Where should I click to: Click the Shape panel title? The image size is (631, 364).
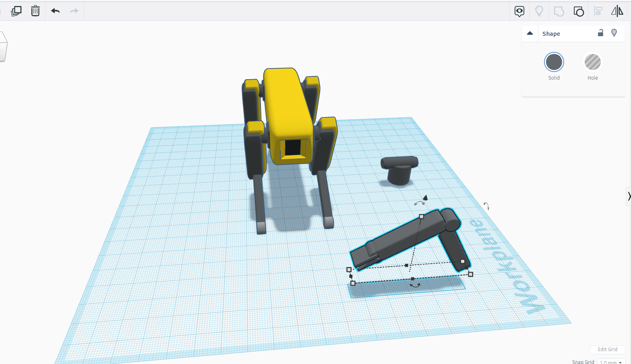551,34
